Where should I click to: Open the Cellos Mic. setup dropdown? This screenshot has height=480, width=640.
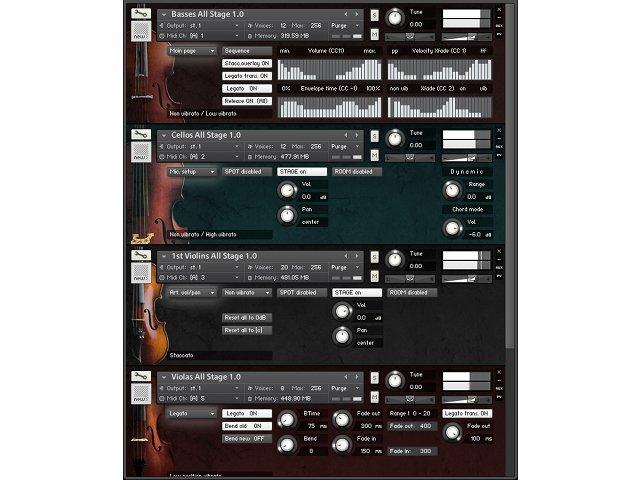(192, 171)
